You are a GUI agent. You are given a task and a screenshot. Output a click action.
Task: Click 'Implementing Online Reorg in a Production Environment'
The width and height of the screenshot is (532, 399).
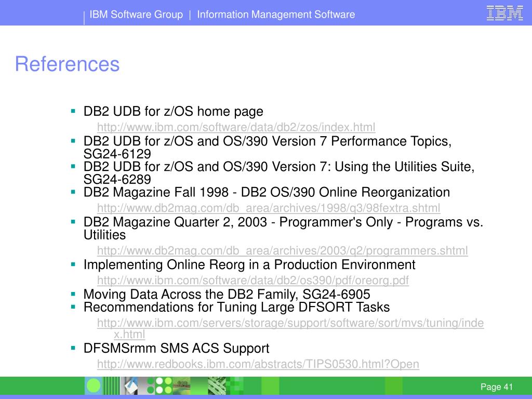(249, 264)
